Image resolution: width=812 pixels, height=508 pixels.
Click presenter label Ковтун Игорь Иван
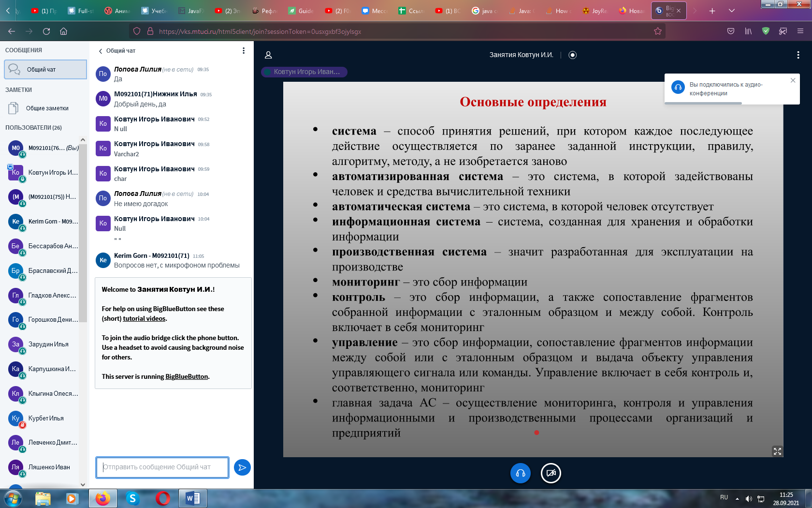tap(304, 72)
